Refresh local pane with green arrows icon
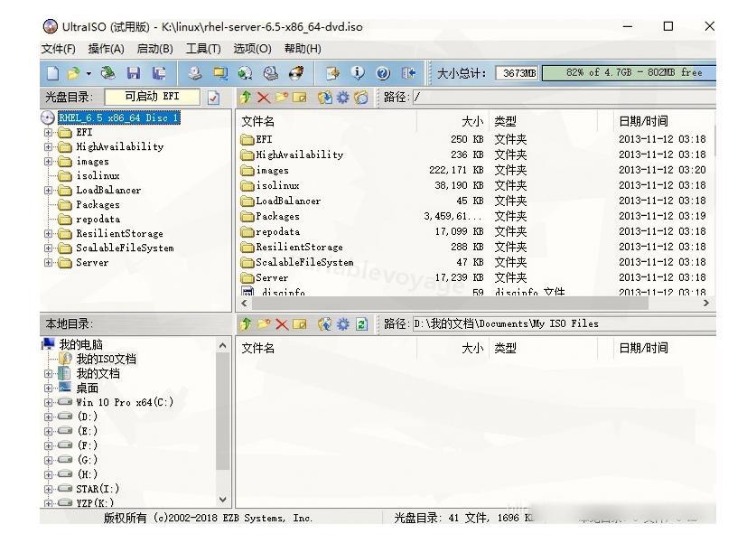This screenshot has width=756, height=543. 361,324
